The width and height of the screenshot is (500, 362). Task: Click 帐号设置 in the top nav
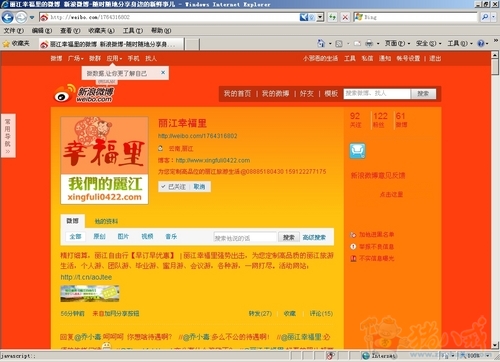click(x=408, y=58)
